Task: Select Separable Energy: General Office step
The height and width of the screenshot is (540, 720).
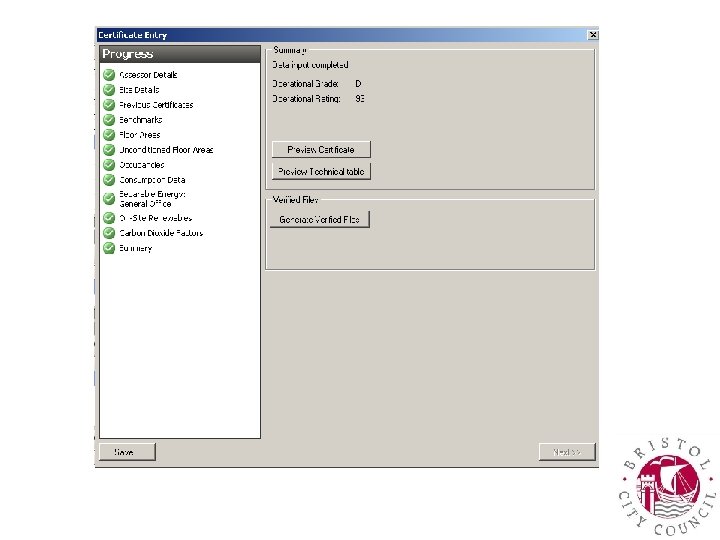Action: [152, 199]
